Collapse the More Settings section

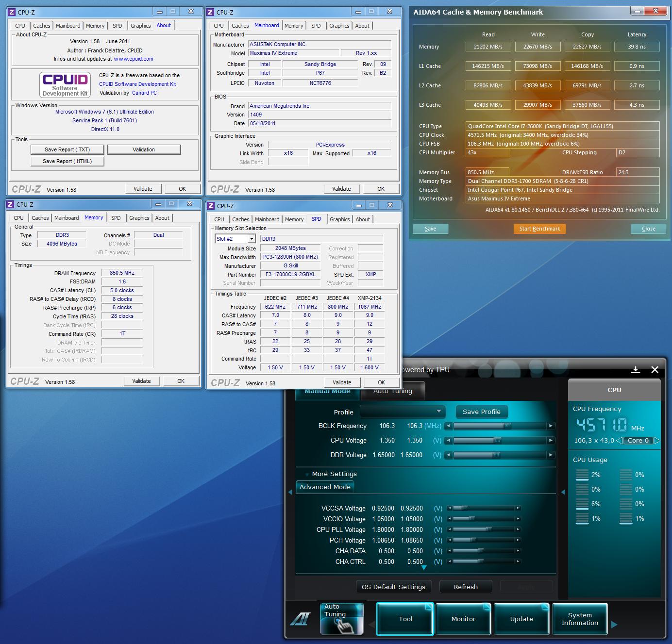tap(307, 474)
